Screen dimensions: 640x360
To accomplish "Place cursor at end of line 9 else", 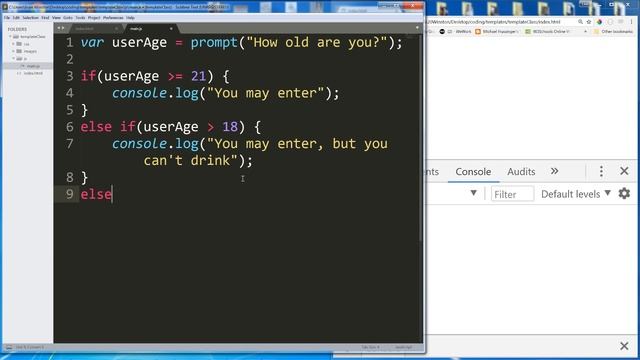I will point(112,194).
